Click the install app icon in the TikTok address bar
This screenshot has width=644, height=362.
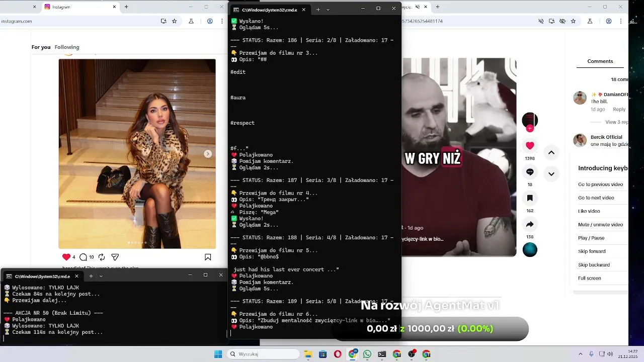click(552, 21)
